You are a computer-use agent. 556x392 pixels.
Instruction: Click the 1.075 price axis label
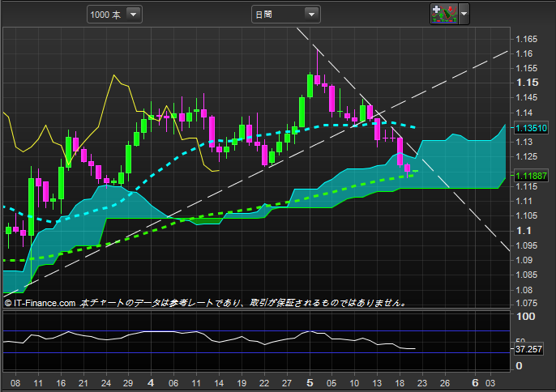click(x=527, y=303)
